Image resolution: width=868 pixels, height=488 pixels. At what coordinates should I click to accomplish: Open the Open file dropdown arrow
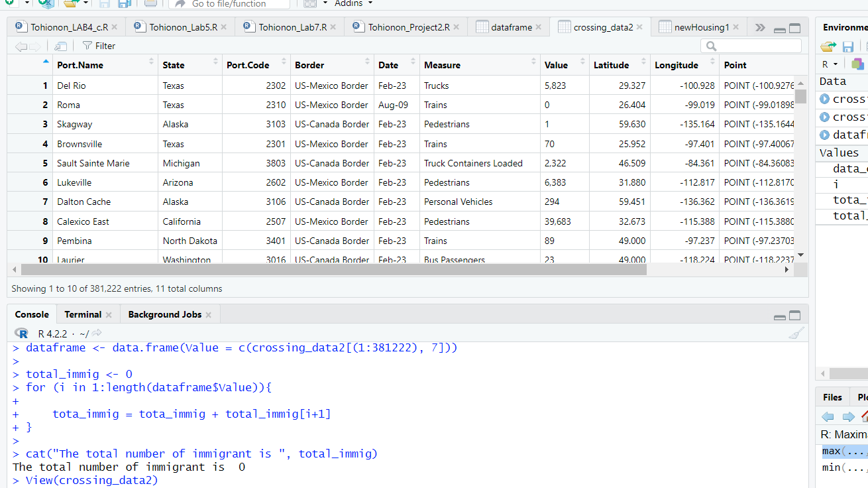coord(86,3)
